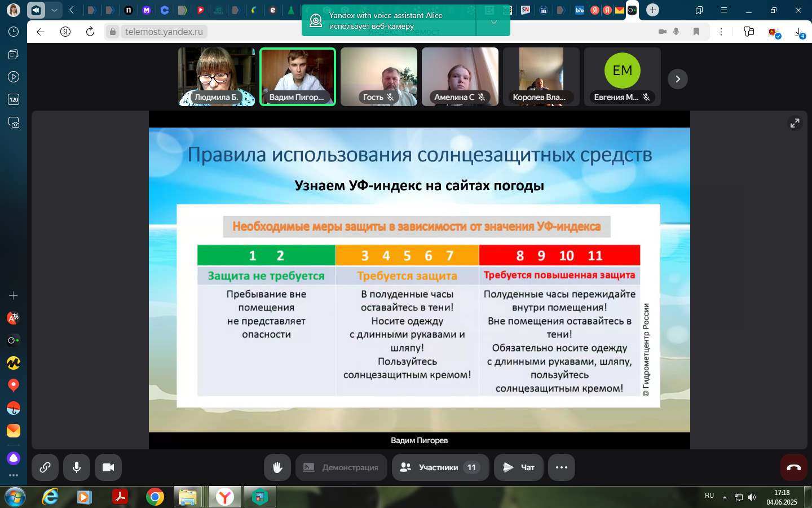Expand the camera notification dropdown chevron
Viewport: 812px width, 508px height.
[x=493, y=23]
